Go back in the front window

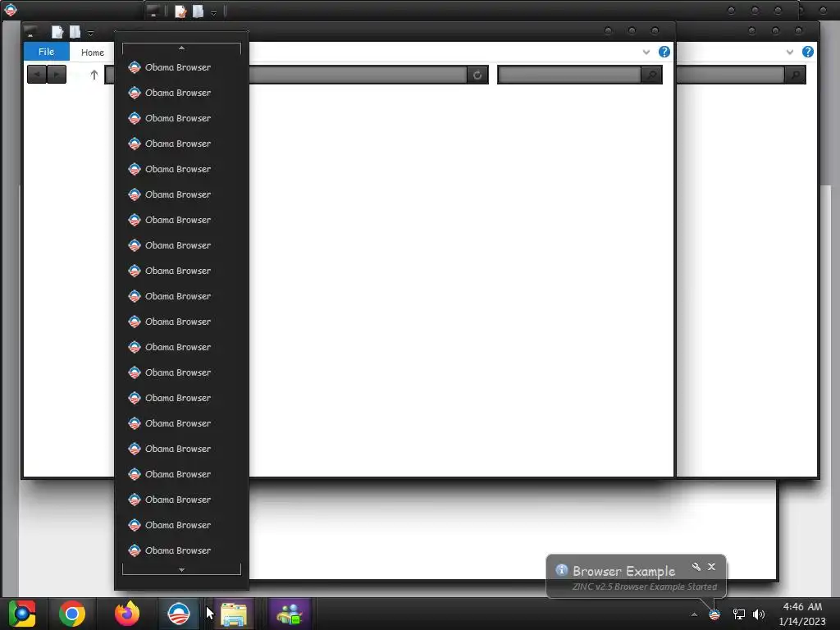coord(37,75)
